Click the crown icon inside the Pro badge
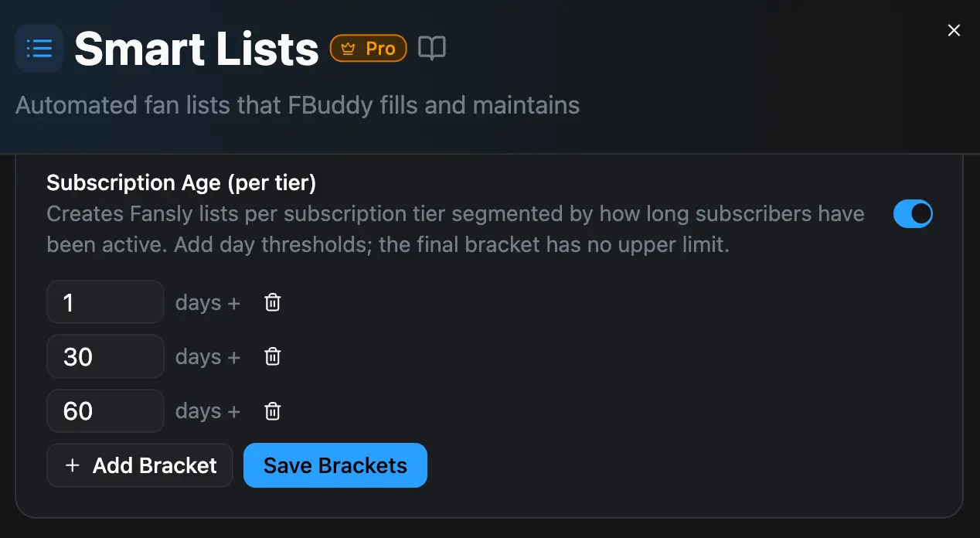Viewport: 980px width, 538px height. (347, 47)
